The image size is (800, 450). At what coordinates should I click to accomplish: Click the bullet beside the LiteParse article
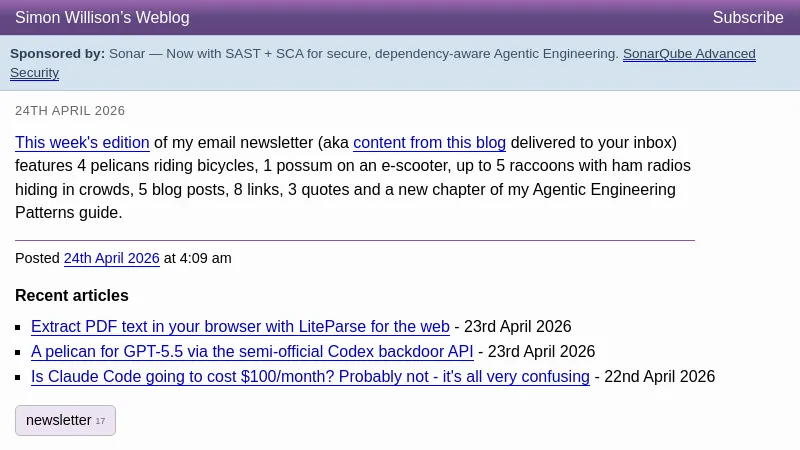click(x=19, y=327)
